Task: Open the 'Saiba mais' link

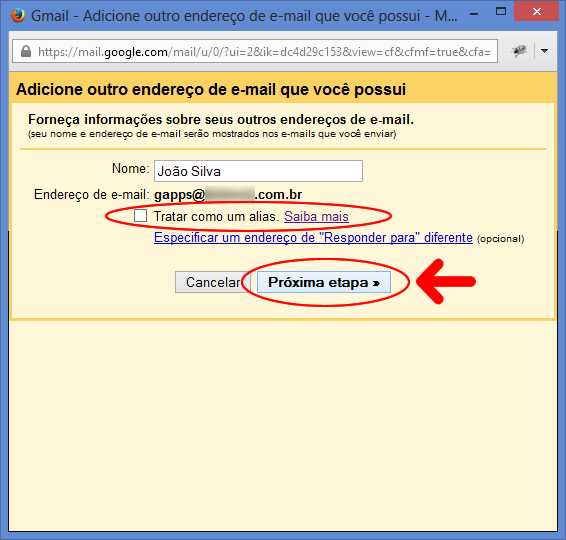Action: tap(316, 216)
